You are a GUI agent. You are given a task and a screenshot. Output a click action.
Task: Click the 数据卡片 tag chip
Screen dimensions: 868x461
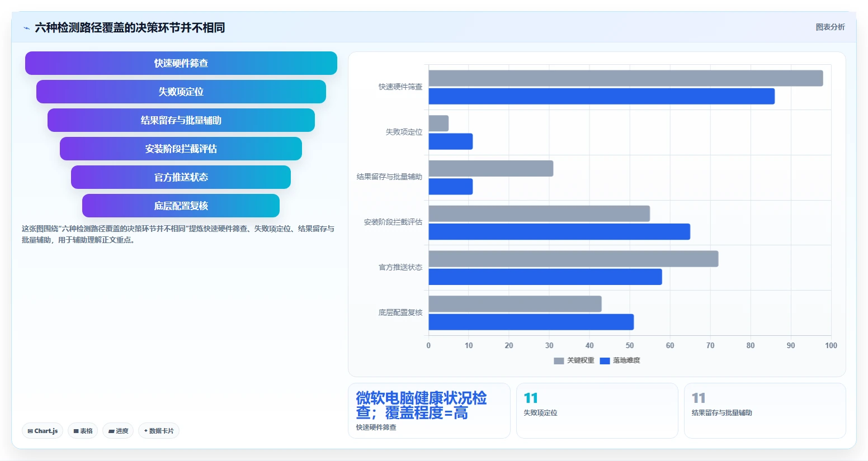(159, 431)
